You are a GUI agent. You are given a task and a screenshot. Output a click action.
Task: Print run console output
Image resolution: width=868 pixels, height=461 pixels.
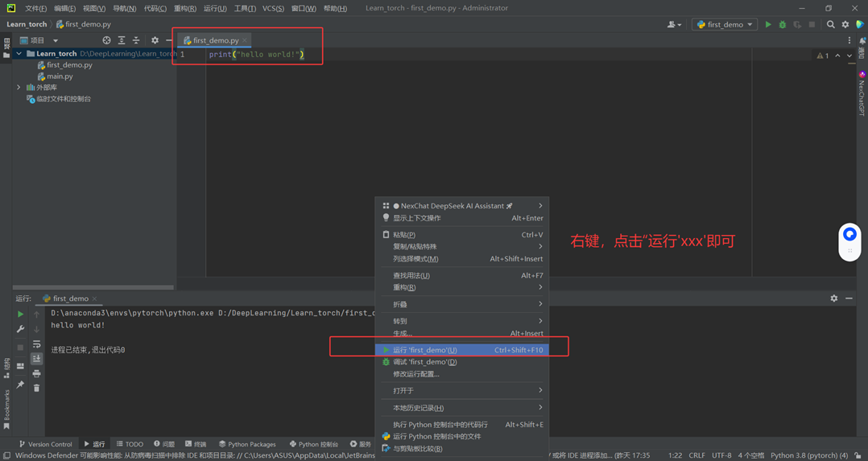point(36,373)
